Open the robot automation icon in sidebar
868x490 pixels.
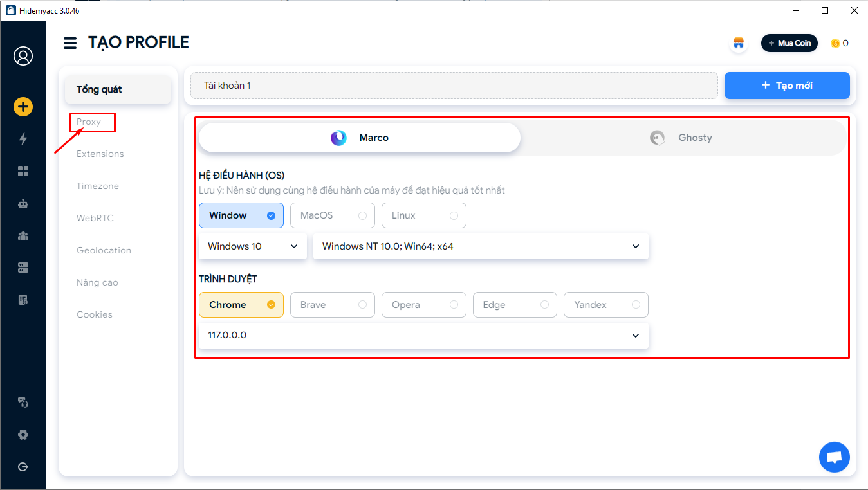click(23, 203)
